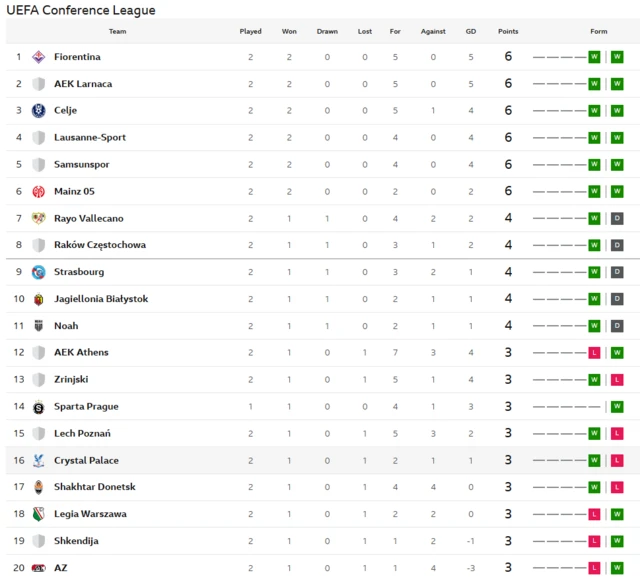Click the GD column header
Viewport: 640px width, 581px height.
click(470, 31)
